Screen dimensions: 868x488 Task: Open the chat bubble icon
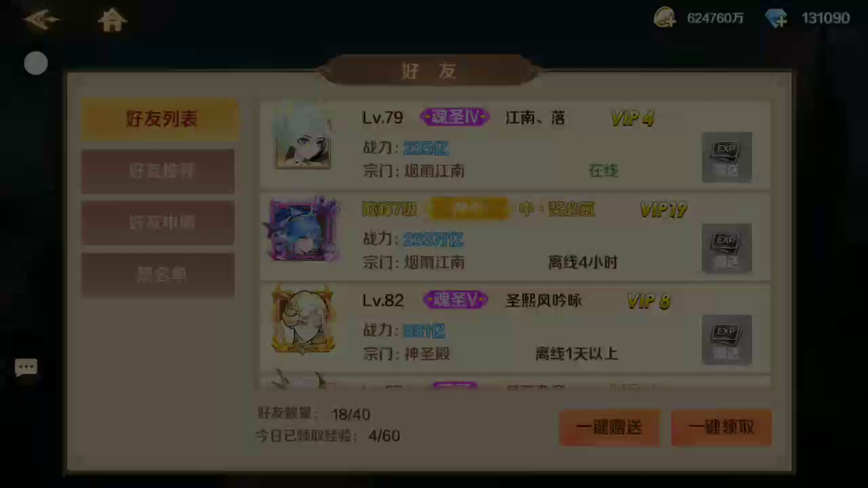pos(26,368)
